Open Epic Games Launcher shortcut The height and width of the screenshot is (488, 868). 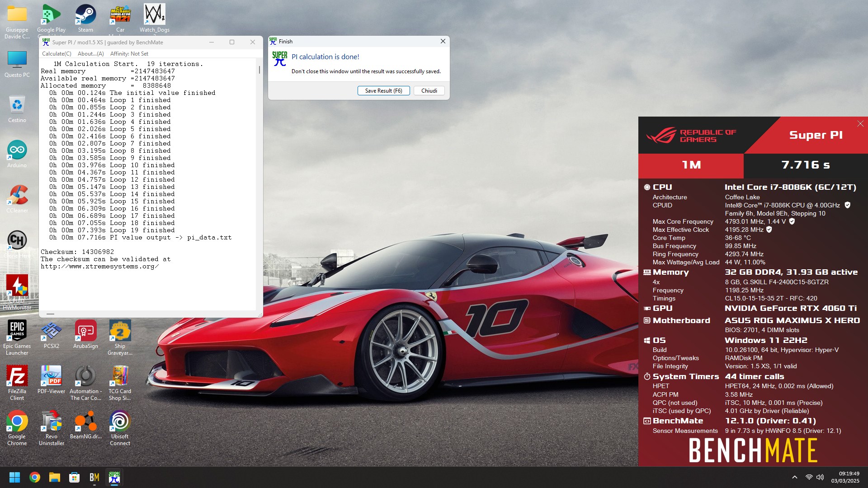pos(17,338)
